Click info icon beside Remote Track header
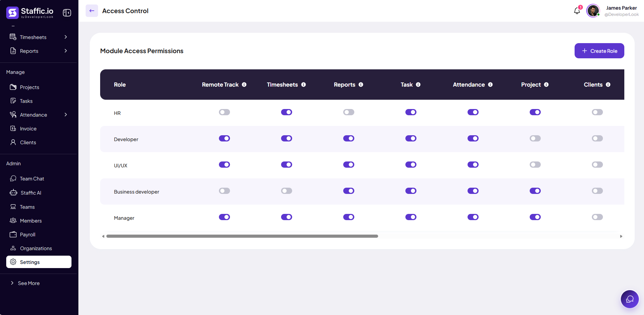 click(244, 85)
